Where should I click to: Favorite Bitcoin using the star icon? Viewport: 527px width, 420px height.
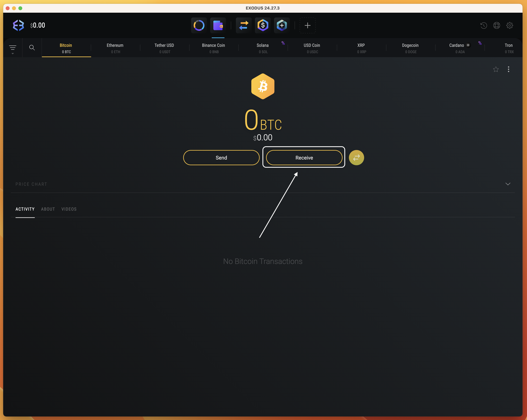tap(496, 69)
